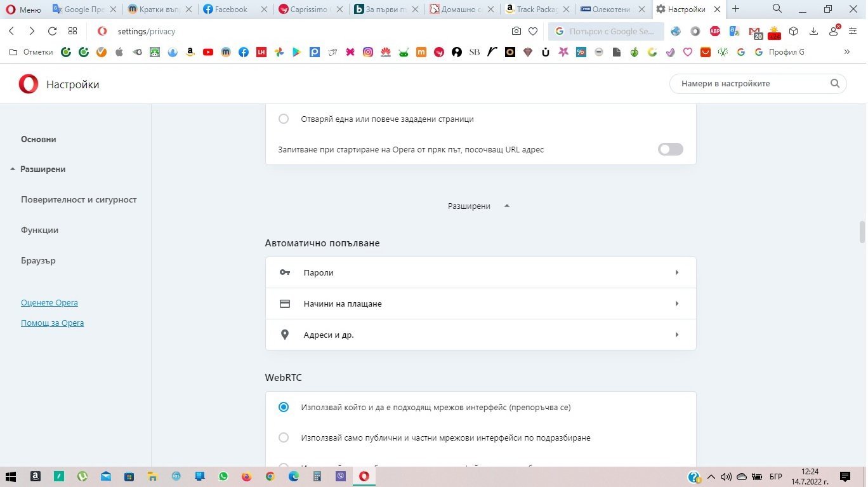The image size is (868, 487).
Task: Expand the Начини на плащане row
Action: click(x=480, y=304)
